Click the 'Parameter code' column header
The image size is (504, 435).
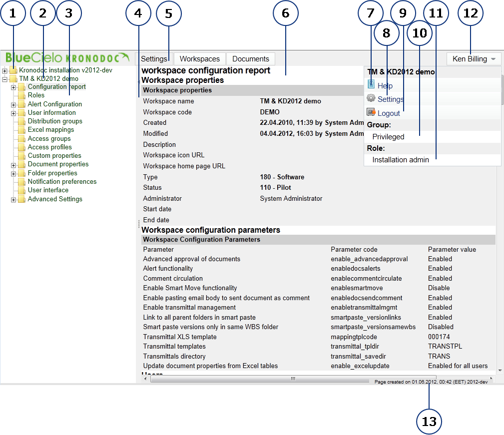pos(354,250)
